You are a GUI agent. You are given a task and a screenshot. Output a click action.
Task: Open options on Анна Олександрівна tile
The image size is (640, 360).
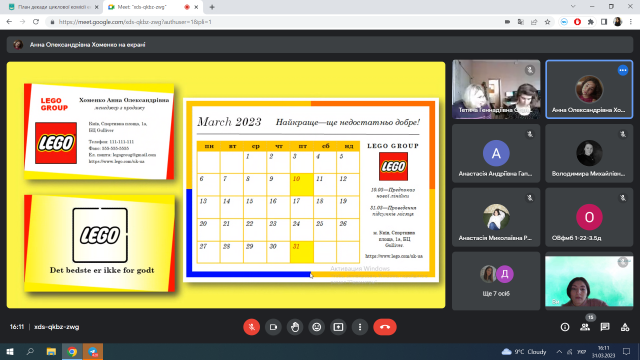click(x=622, y=70)
